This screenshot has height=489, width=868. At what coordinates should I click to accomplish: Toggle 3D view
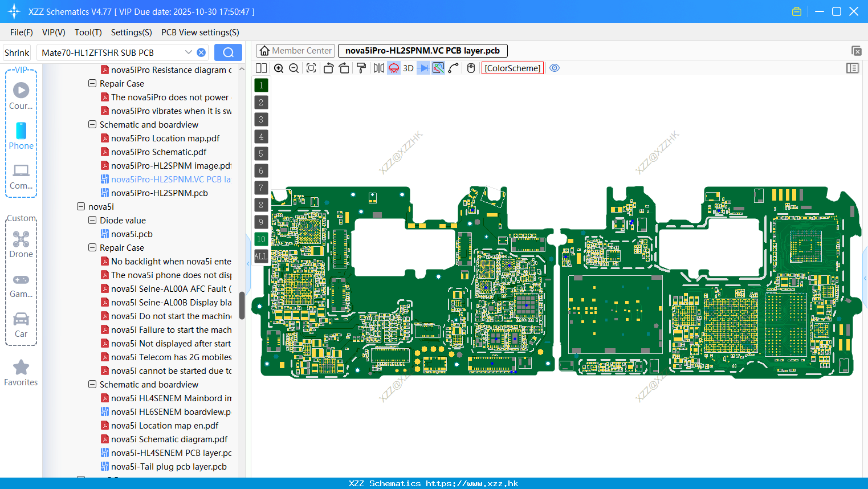tap(408, 68)
